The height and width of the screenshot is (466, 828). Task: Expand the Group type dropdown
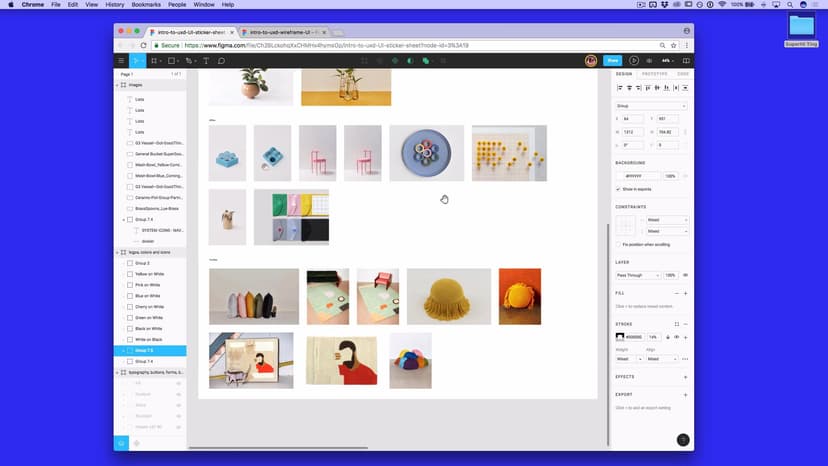pyautogui.click(x=651, y=105)
